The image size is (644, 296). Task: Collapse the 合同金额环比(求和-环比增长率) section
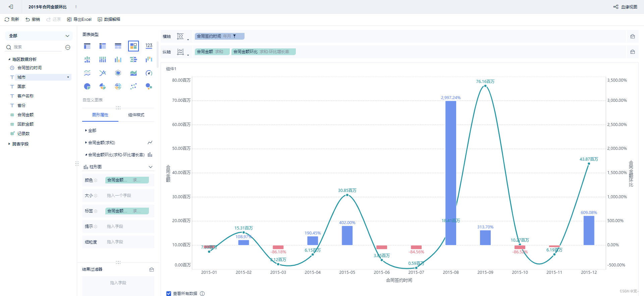click(86, 155)
